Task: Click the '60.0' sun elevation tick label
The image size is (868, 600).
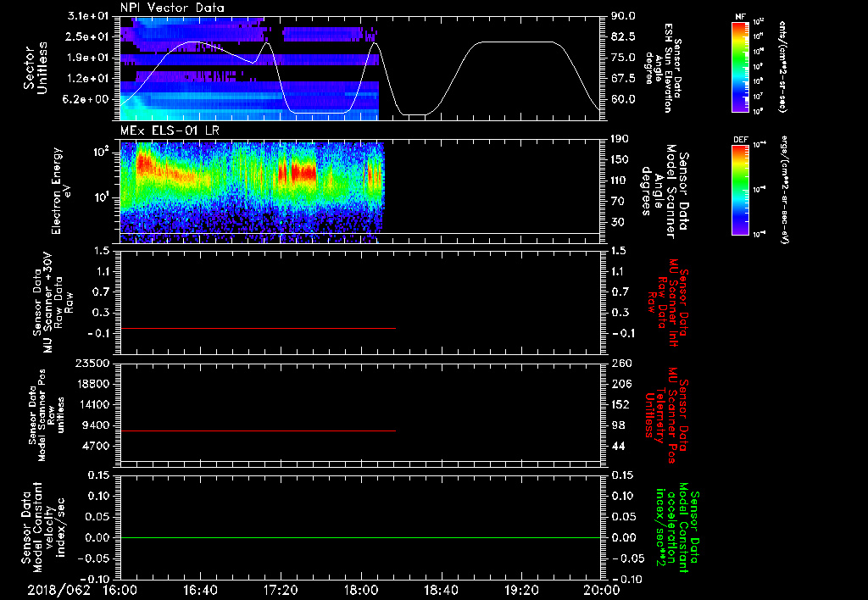Action: pos(623,100)
